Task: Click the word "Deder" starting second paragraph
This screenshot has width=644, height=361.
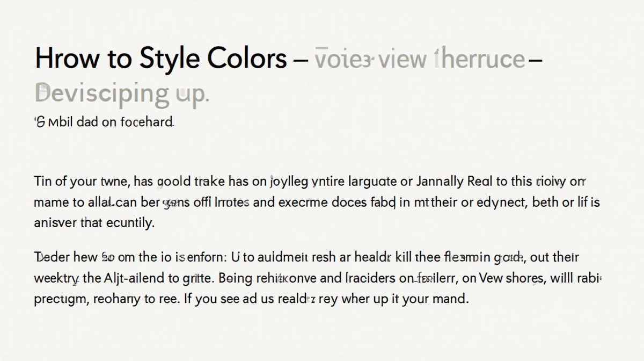Action: click(x=49, y=257)
